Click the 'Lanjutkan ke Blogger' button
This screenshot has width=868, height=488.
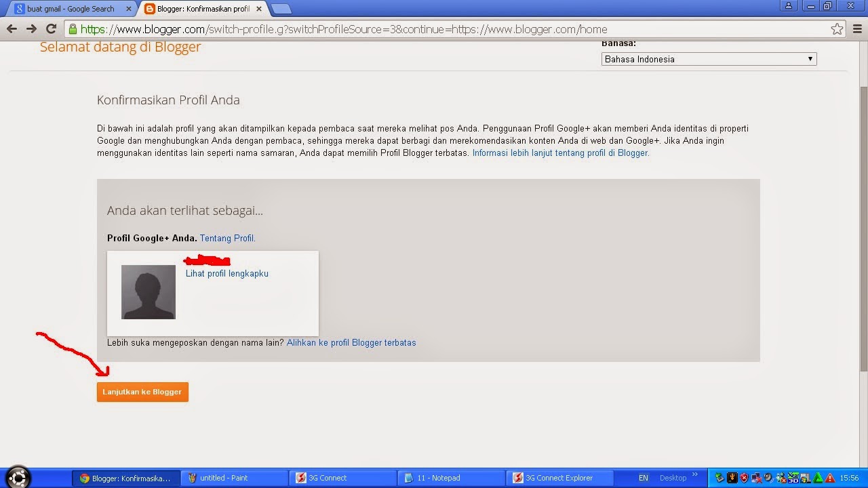click(142, 392)
